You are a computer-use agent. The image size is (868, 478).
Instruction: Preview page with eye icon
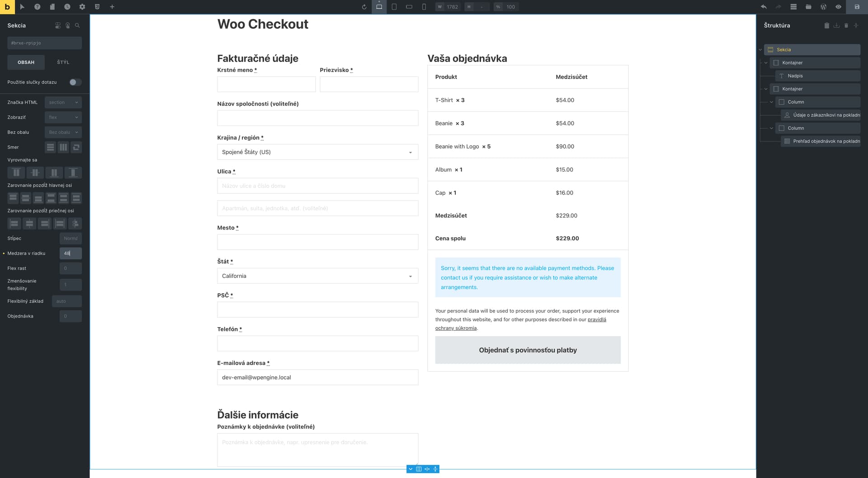(x=838, y=7)
